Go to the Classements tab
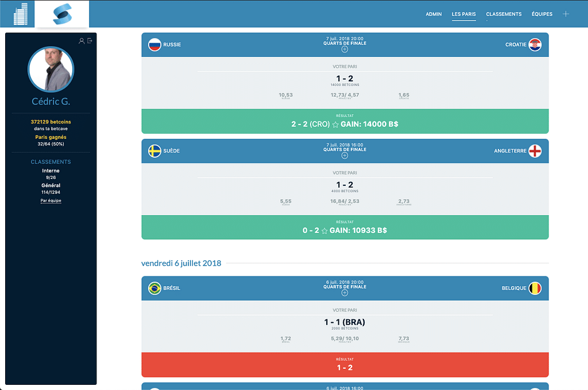The image size is (588, 390). pos(504,14)
